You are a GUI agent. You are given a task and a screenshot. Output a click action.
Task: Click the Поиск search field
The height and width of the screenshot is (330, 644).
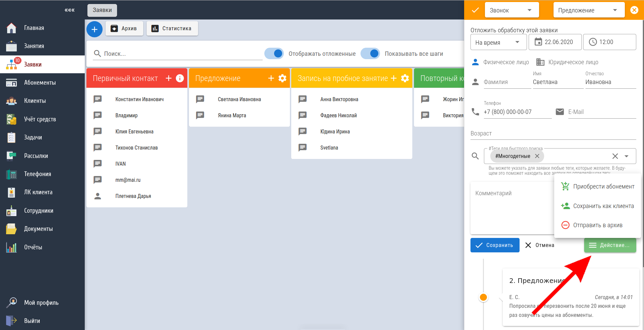(x=178, y=54)
